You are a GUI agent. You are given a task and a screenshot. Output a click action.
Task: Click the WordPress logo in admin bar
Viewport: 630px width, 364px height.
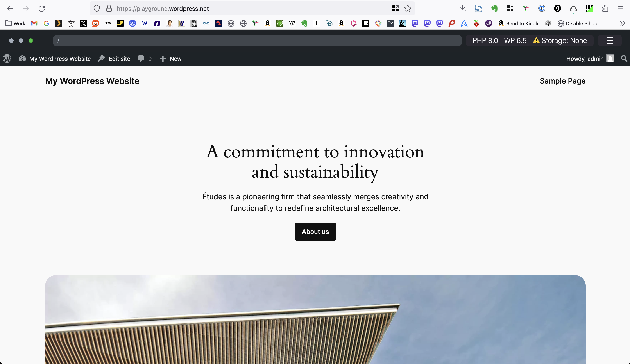[7, 59]
